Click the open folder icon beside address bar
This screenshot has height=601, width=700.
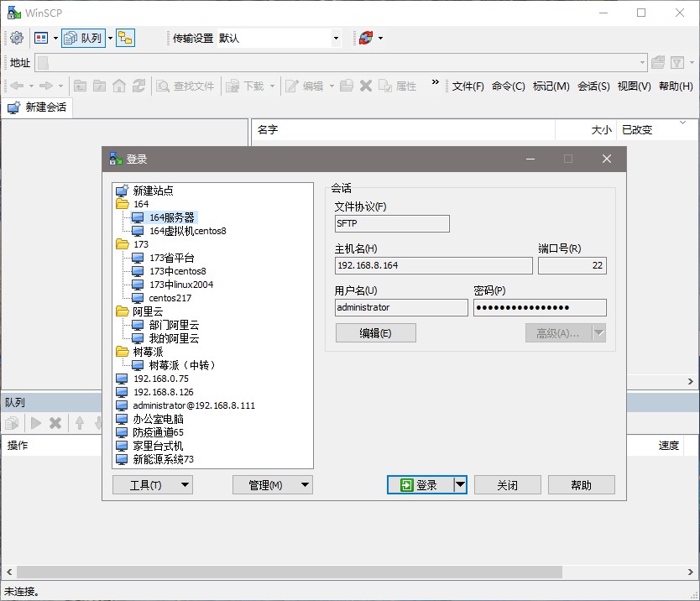pos(657,62)
